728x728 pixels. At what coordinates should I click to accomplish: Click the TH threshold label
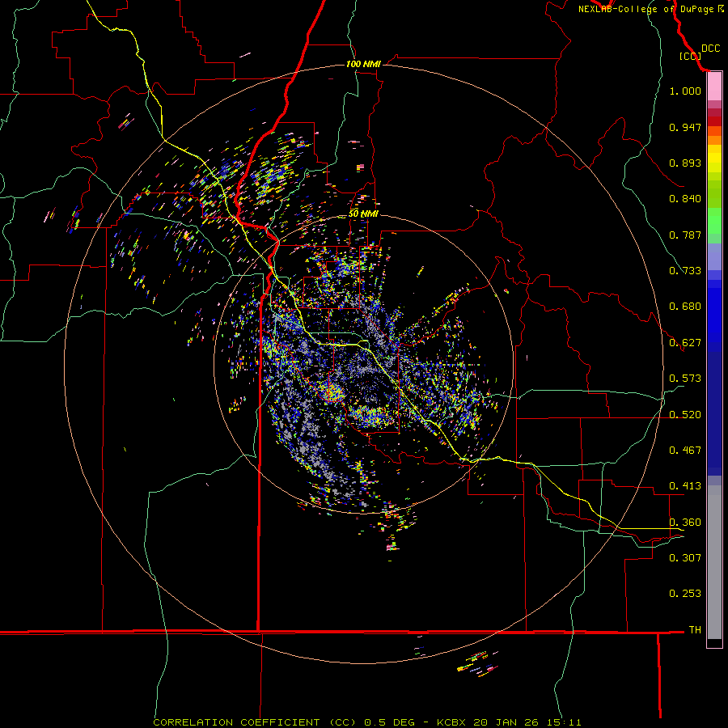click(x=695, y=630)
